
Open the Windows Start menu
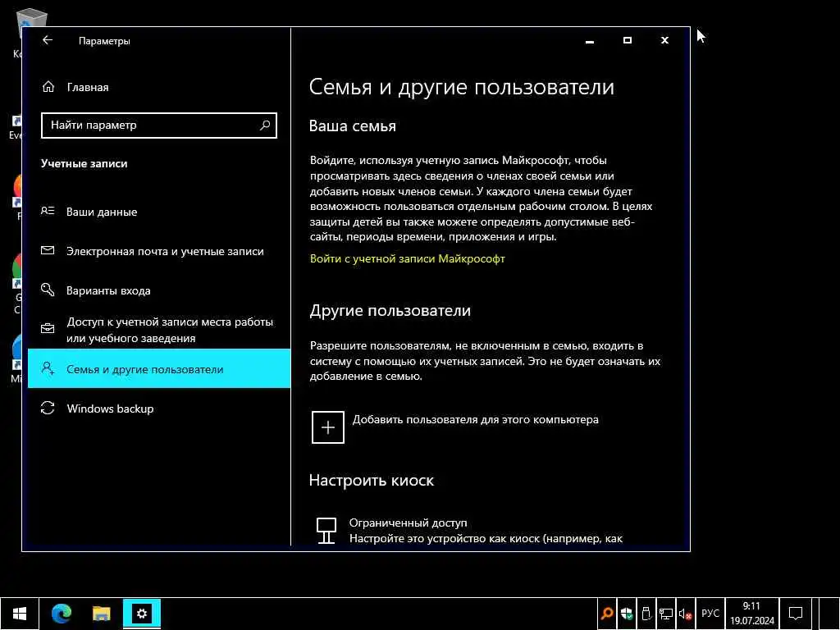pyautogui.click(x=20, y=614)
